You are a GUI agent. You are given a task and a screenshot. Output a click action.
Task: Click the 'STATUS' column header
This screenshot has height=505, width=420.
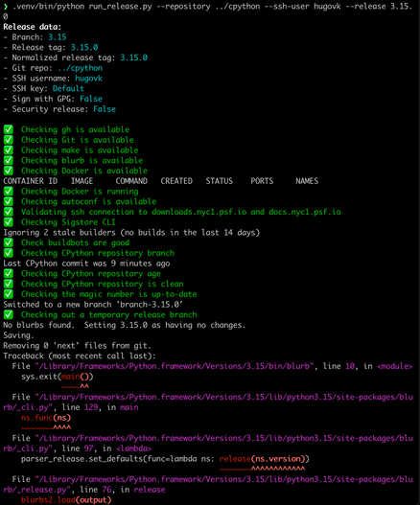pyautogui.click(x=220, y=181)
